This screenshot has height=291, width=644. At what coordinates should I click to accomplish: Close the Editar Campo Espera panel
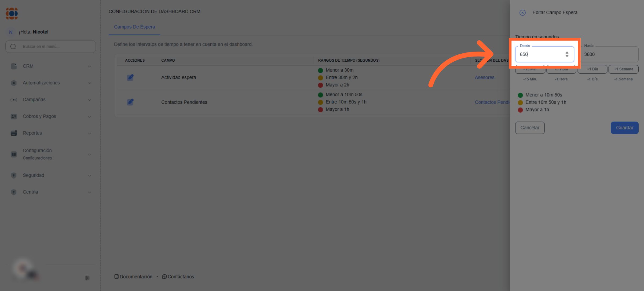[522, 13]
